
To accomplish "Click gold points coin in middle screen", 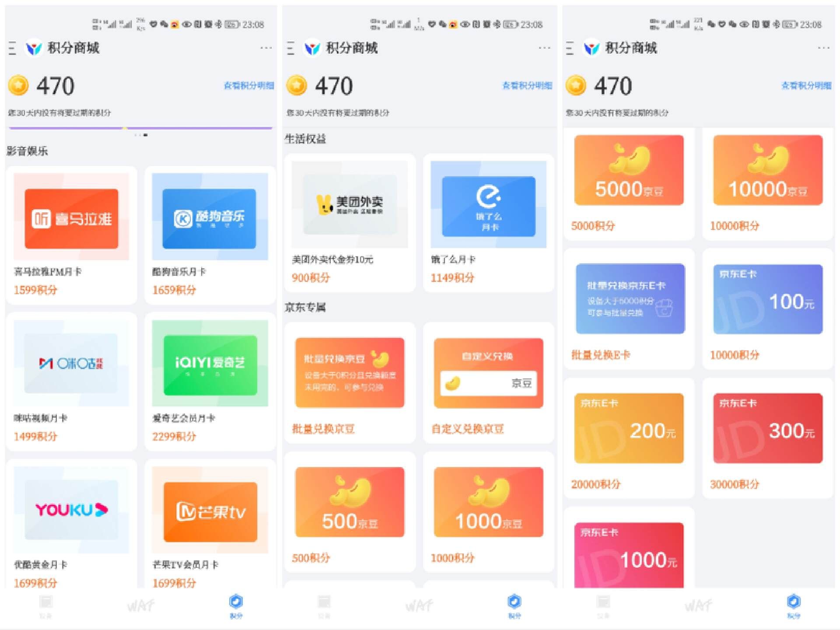I will coord(297,85).
